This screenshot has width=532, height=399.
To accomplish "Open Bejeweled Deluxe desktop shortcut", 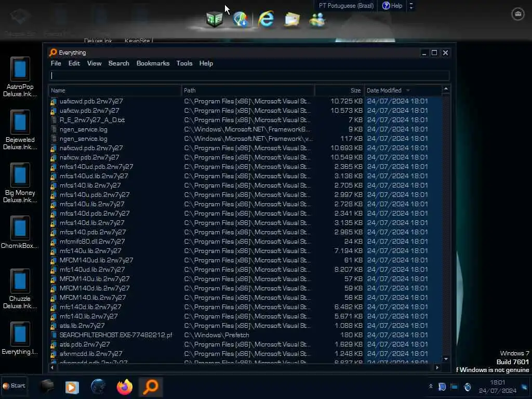I will [20, 130].
